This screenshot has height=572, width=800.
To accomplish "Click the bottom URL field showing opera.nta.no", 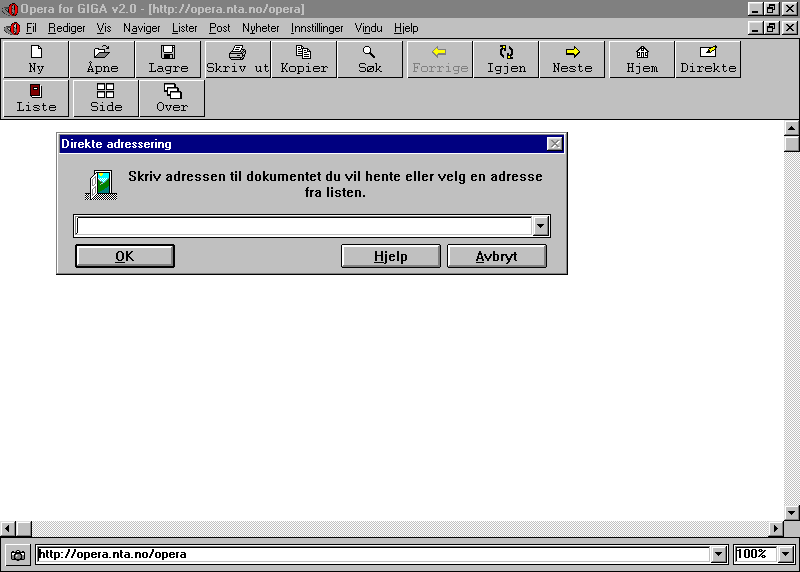I will click(x=372, y=554).
